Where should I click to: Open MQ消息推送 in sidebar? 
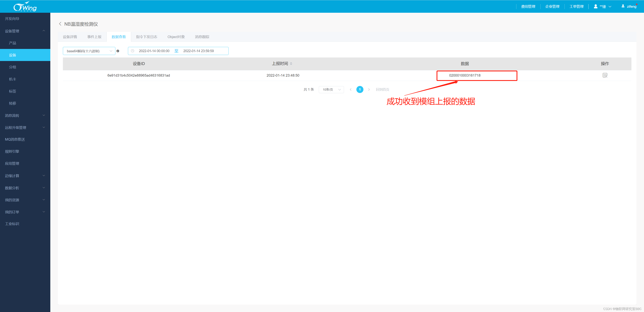(x=25, y=139)
